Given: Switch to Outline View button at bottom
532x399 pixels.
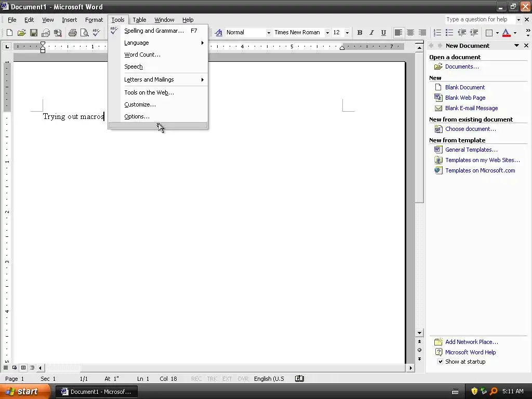Looking at the screenshot, I should click(x=32, y=367).
